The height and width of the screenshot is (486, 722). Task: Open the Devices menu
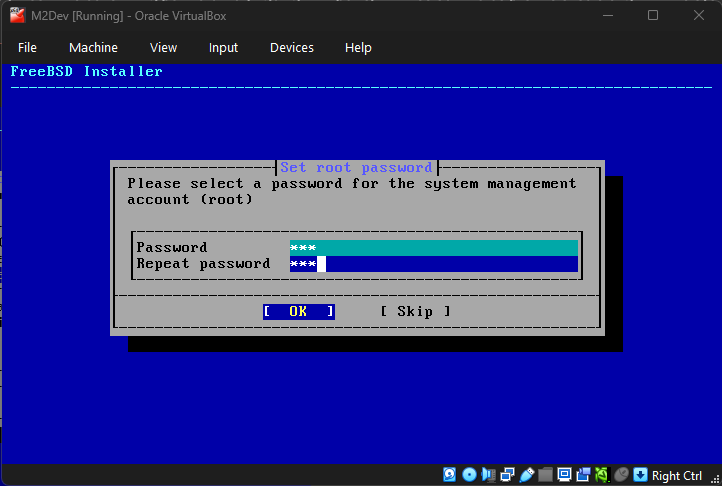[291, 47]
